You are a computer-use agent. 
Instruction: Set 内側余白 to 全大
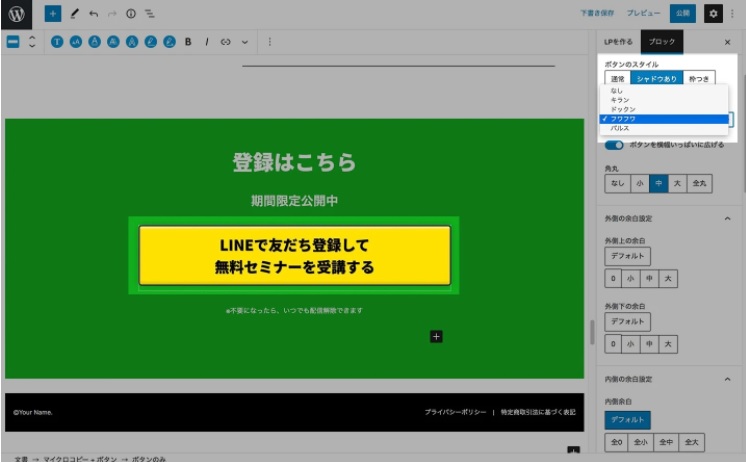(x=692, y=442)
